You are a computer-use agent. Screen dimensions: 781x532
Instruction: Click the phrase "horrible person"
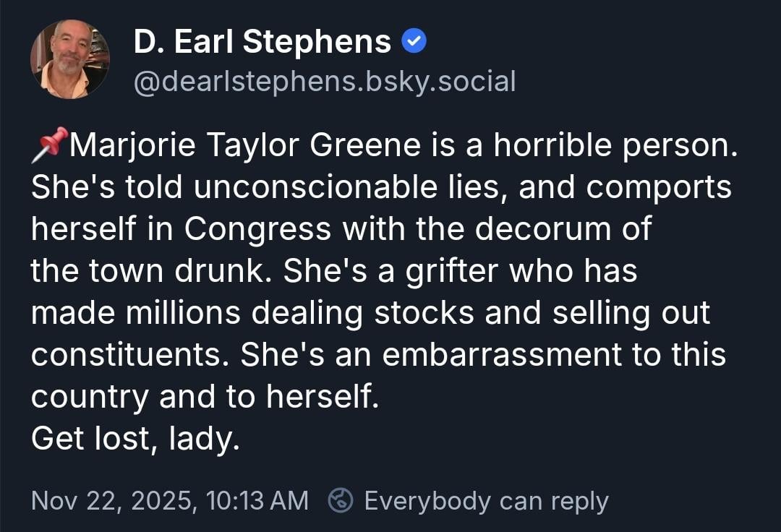(615, 147)
